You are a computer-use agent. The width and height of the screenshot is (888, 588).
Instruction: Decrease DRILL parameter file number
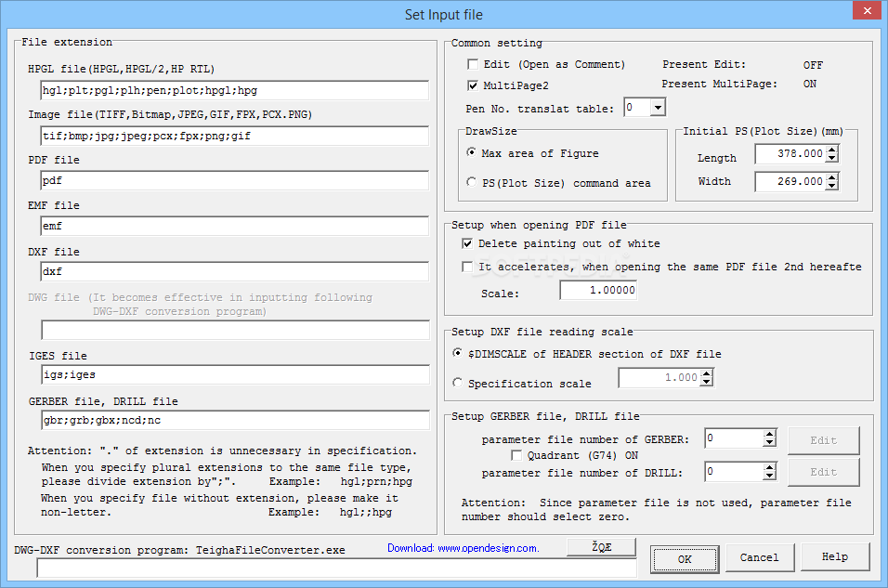[769, 477]
